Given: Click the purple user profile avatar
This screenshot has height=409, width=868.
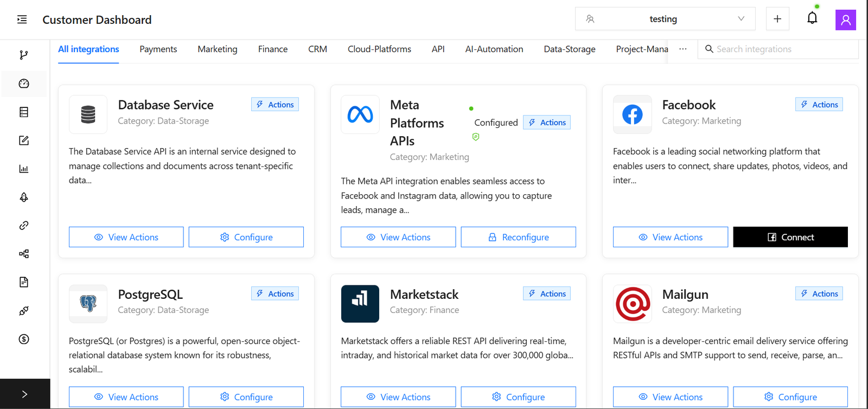Looking at the screenshot, I should pyautogui.click(x=845, y=20).
